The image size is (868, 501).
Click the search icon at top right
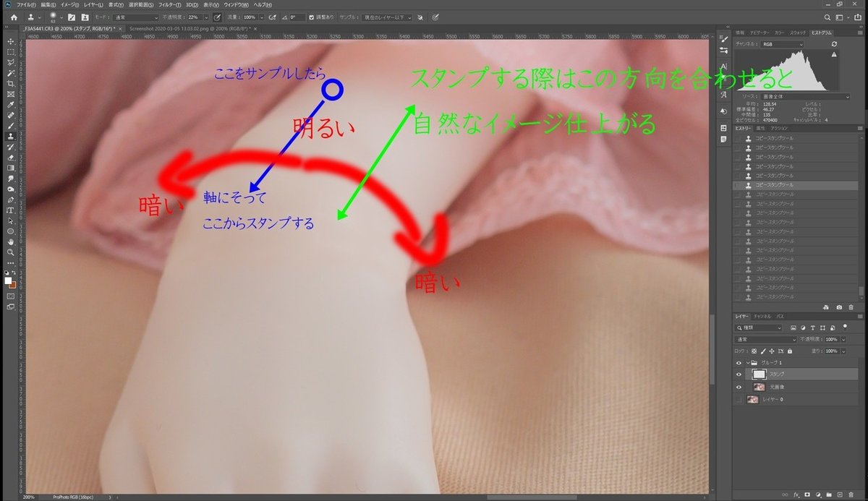(828, 17)
